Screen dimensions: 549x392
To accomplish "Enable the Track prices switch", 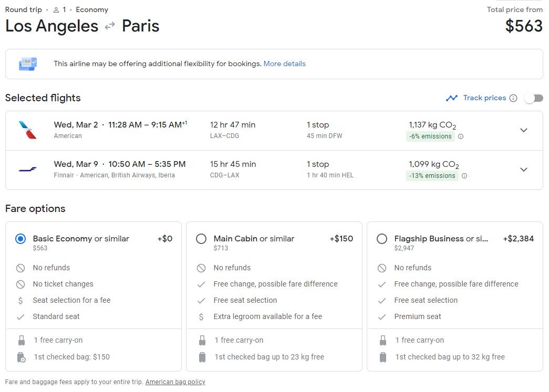I will tap(534, 98).
